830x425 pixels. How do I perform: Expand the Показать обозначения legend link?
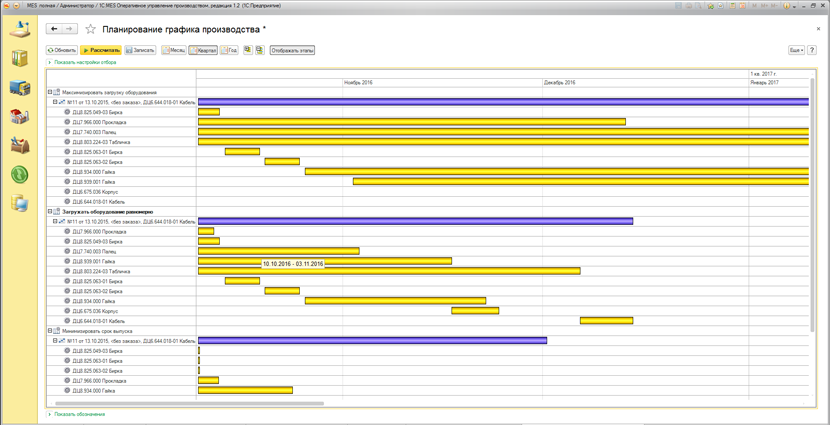click(79, 414)
